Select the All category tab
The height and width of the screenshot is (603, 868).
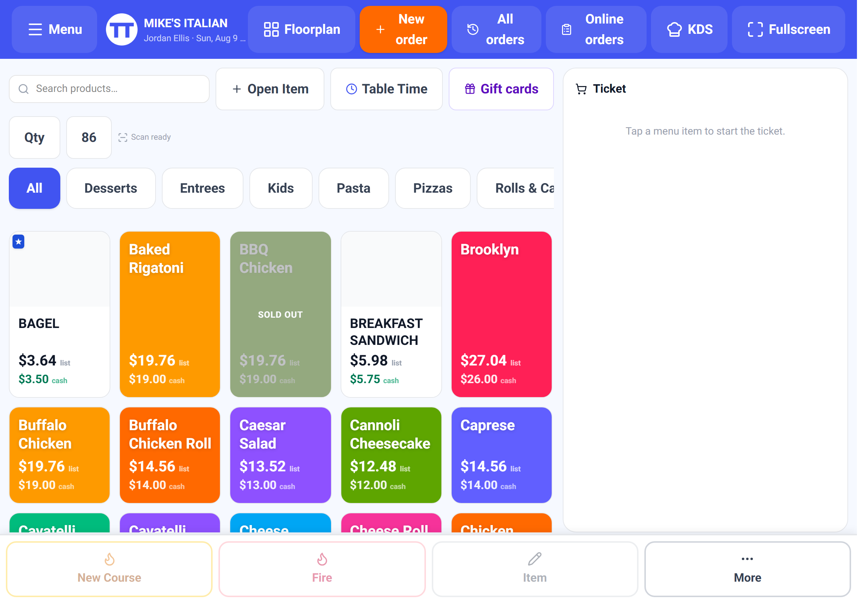pos(34,188)
